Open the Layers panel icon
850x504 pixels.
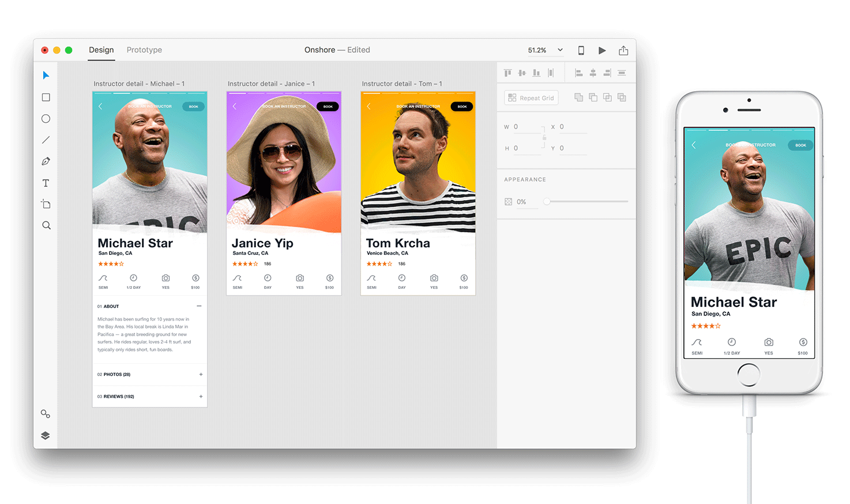click(46, 435)
